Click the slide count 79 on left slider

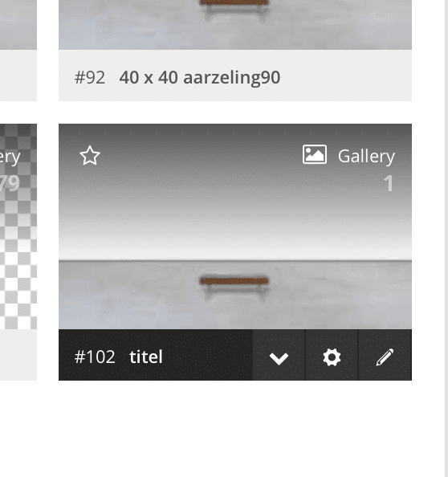(x=10, y=183)
